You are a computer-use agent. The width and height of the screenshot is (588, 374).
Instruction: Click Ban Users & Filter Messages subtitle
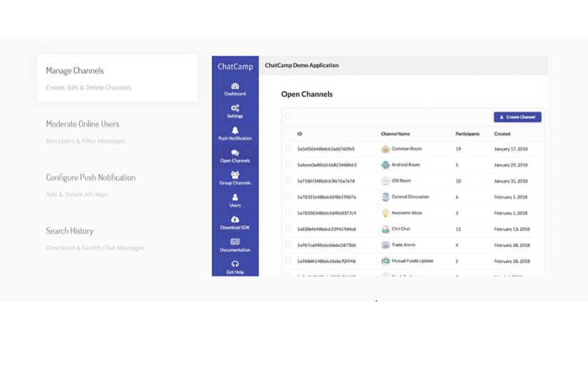pyautogui.click(x=86, y=141)
